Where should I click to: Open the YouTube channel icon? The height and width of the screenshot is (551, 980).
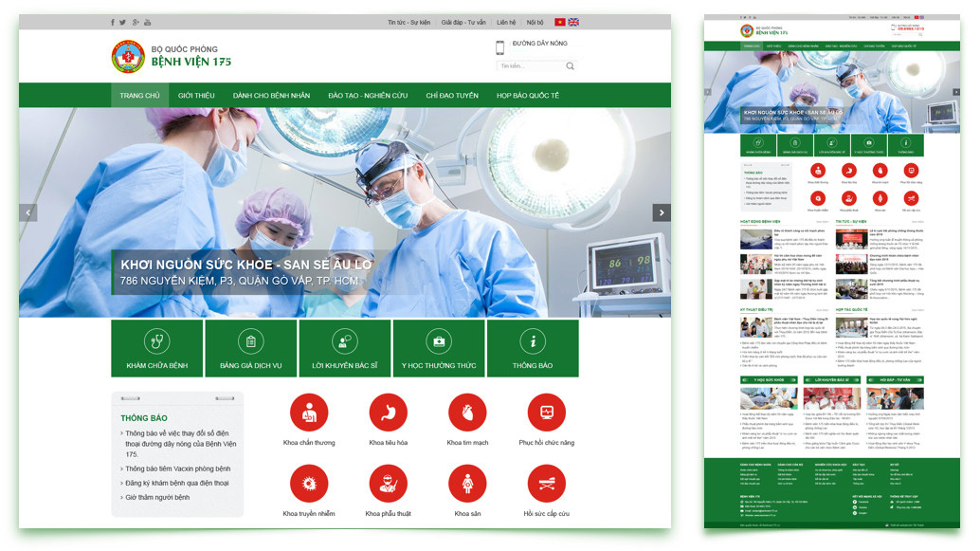click(147, 23)
